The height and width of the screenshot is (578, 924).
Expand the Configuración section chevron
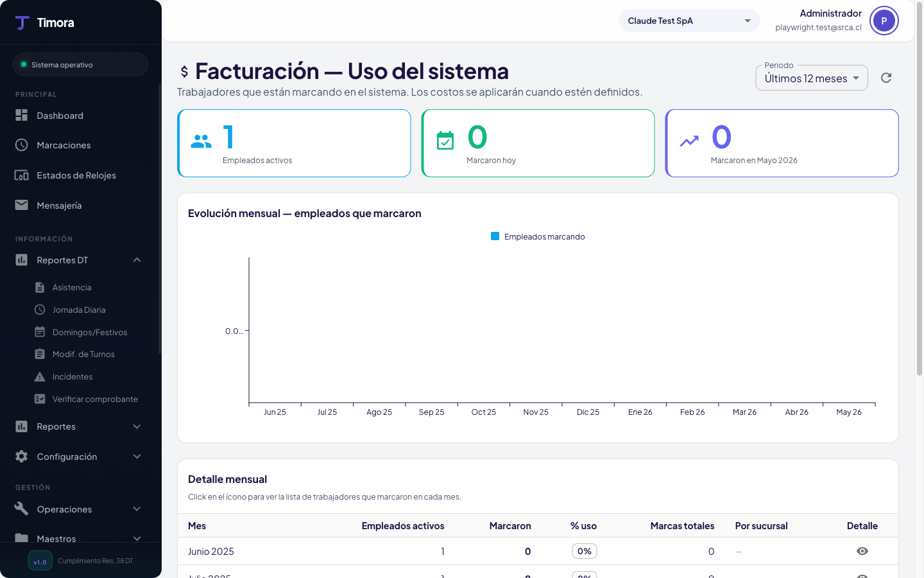tap(137, 456)
